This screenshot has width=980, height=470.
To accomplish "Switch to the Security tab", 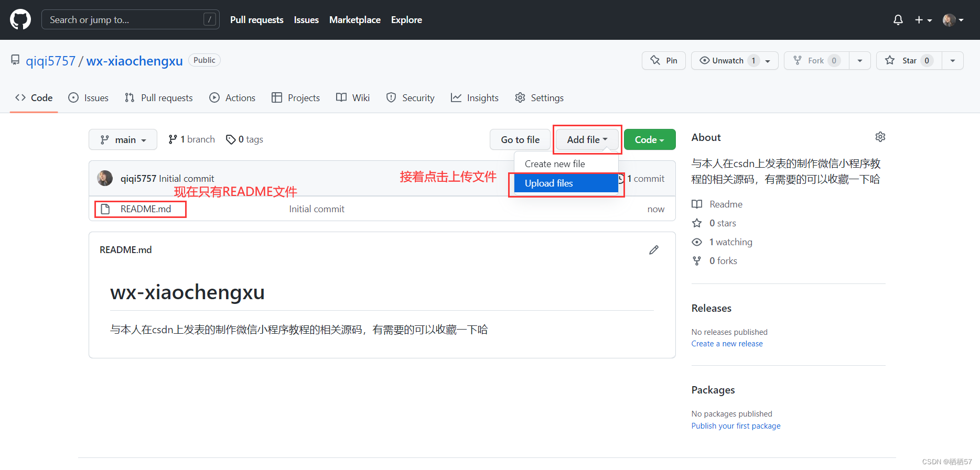I will 411,98.
